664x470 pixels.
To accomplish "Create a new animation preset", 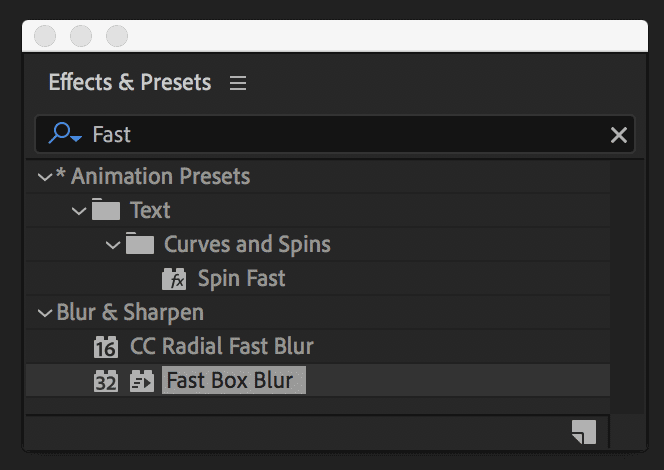I will click(x=584, y=431).
